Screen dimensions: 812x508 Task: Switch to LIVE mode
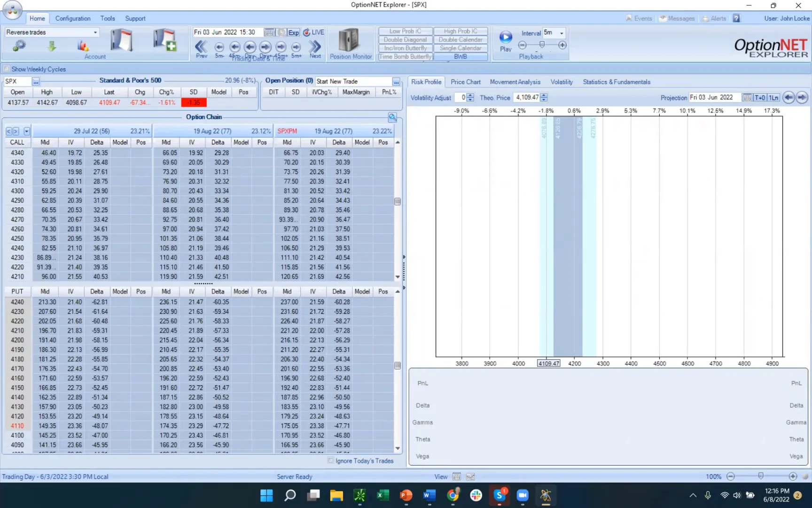coord(313,32)
